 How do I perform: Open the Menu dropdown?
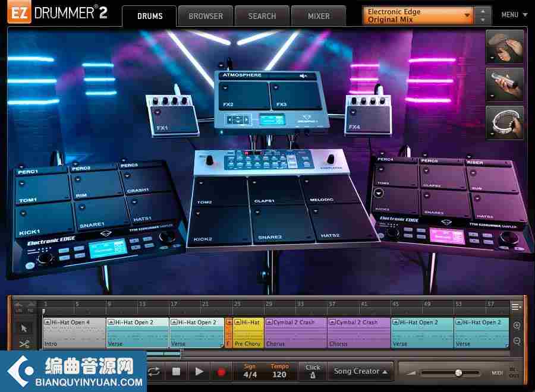[x=514, y=15]
